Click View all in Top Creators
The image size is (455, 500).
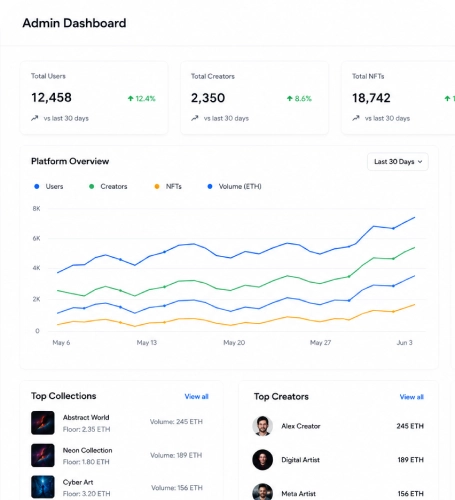412,397
